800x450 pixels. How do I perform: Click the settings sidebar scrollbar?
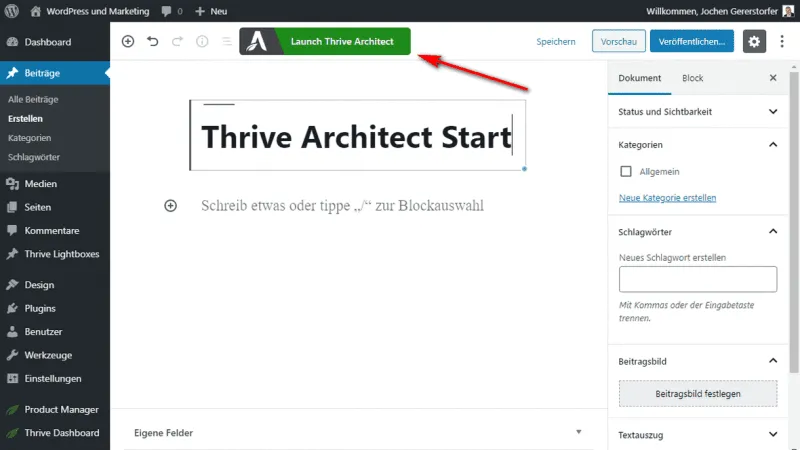pos(794,222)
